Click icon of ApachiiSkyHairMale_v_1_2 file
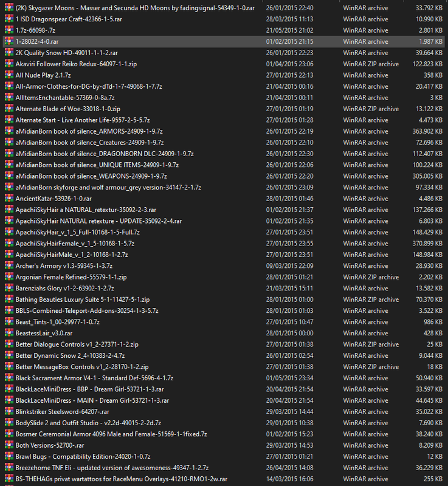The height and width of the screenshot is (486, 448). 9,255
